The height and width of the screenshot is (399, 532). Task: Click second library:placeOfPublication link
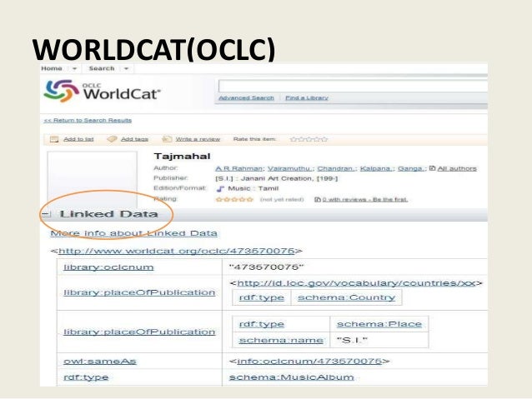point(139,332)
